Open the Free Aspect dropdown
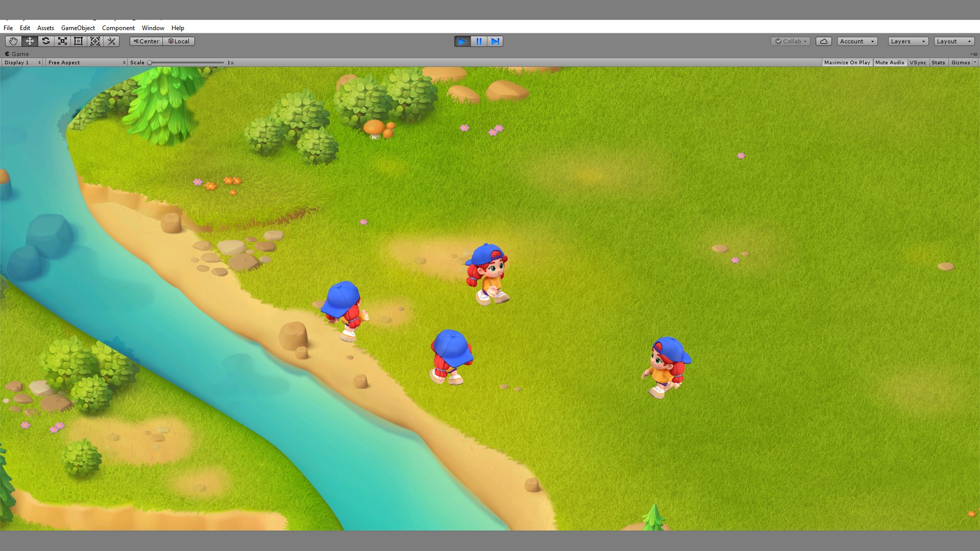The width and height of the screenshot is (980, 551). pos(87,63)
